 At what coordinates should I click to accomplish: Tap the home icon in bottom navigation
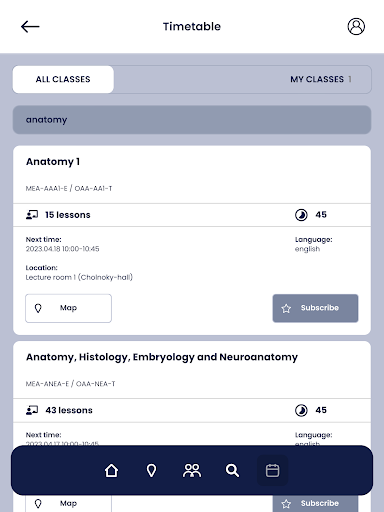[111, 470]
